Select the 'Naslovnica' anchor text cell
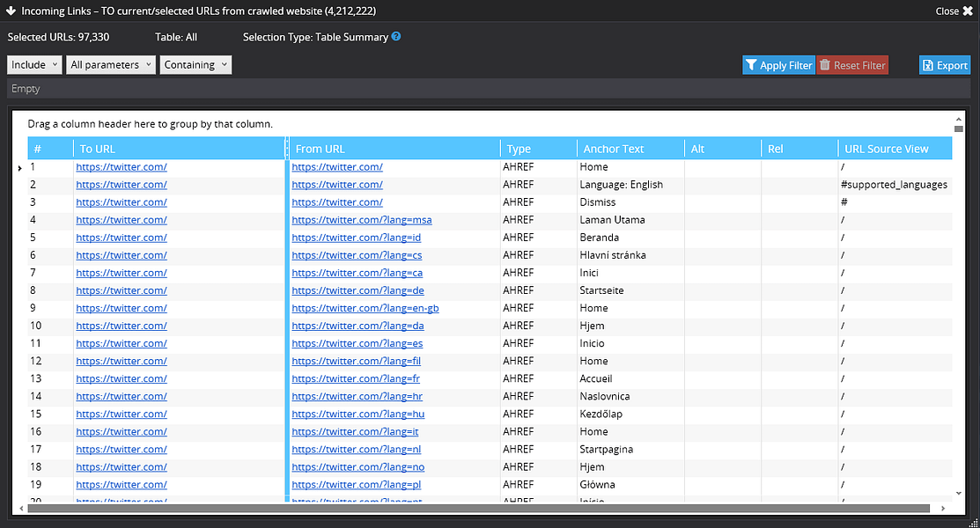Image resolution: width=980 pixels, height=528 pixels. click(630, 396)
